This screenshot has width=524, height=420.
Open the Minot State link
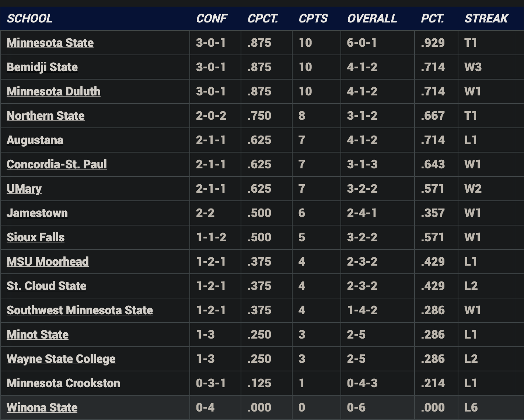38,335
